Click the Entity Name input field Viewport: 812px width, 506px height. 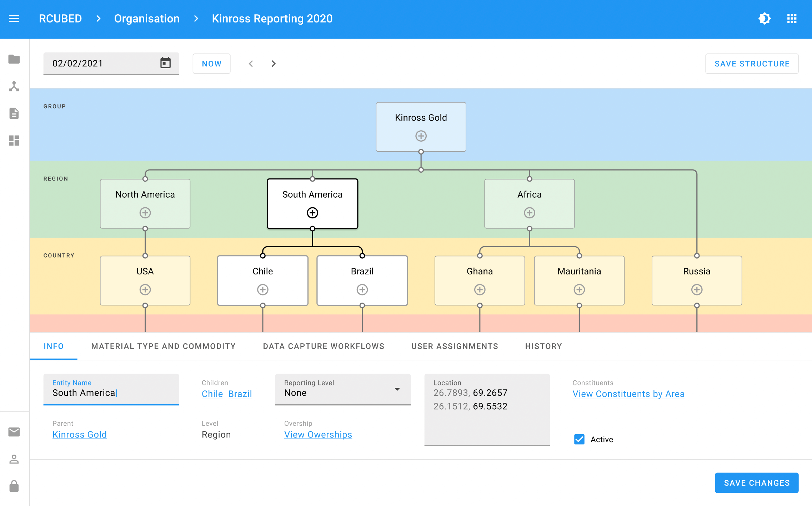coord(111,393)
